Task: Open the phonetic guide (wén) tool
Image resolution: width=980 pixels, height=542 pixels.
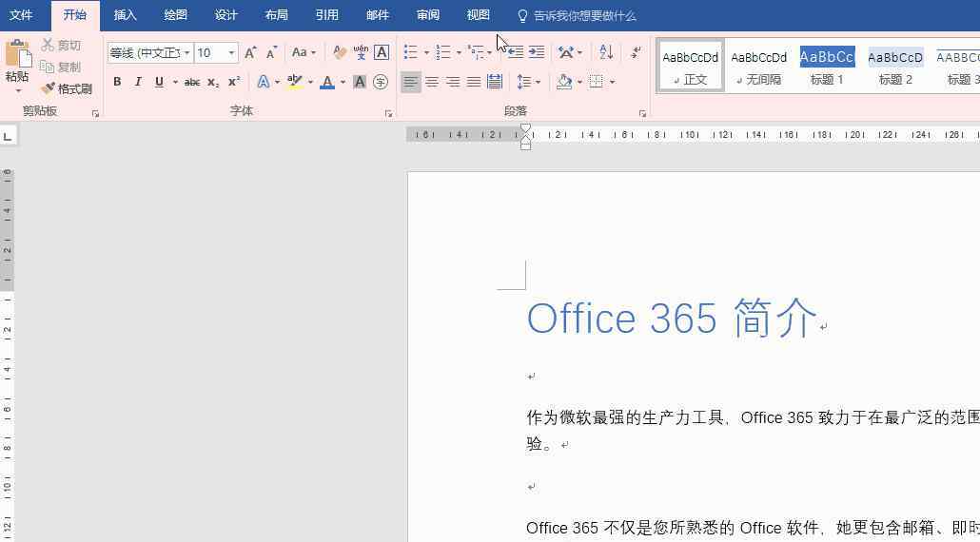Action: pos(361,52)
